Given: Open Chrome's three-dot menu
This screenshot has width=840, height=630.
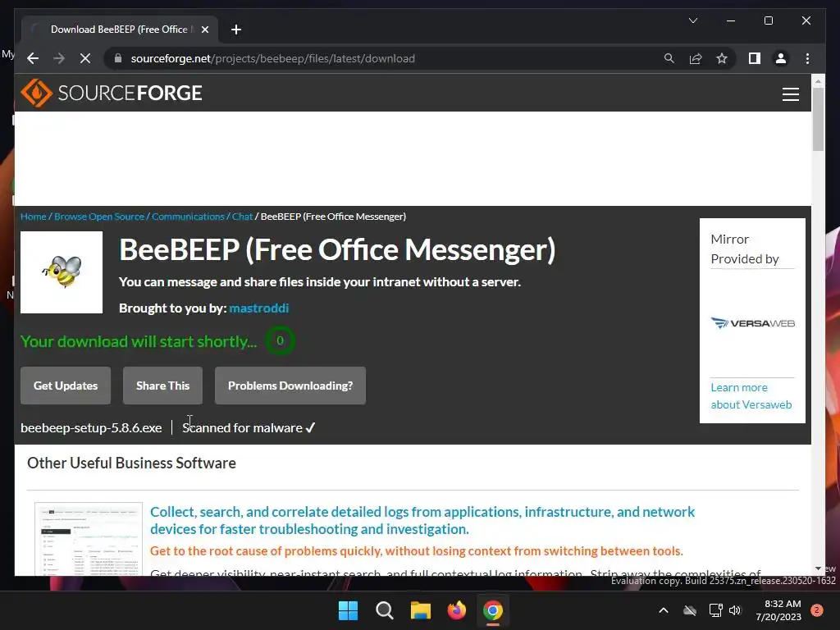Looking at the screenshot, I should 807,58.
